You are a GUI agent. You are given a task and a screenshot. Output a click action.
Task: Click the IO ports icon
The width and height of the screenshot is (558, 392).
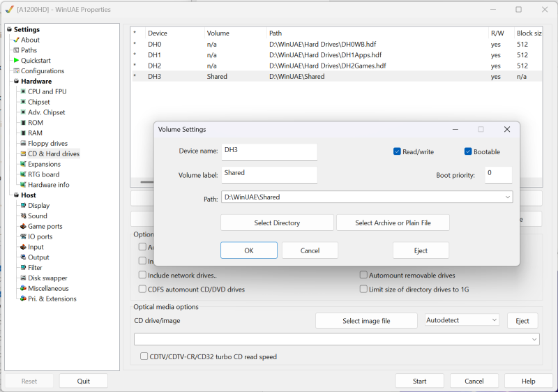point(23,236)
